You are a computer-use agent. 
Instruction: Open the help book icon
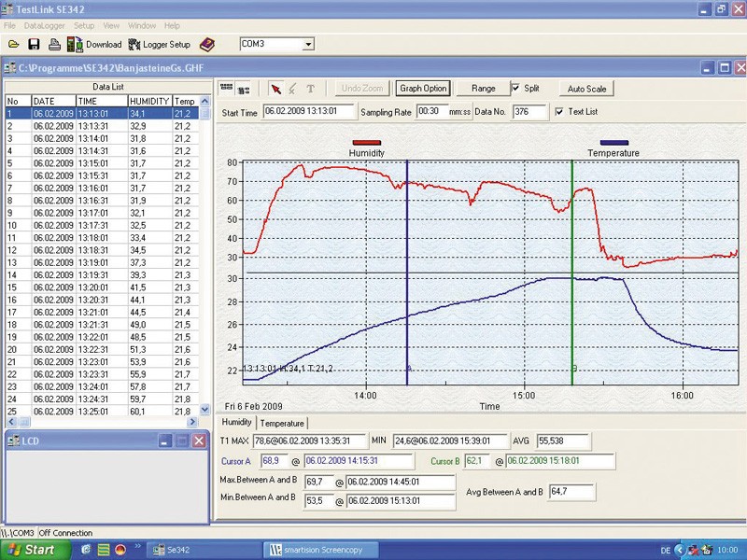point(207,44)
